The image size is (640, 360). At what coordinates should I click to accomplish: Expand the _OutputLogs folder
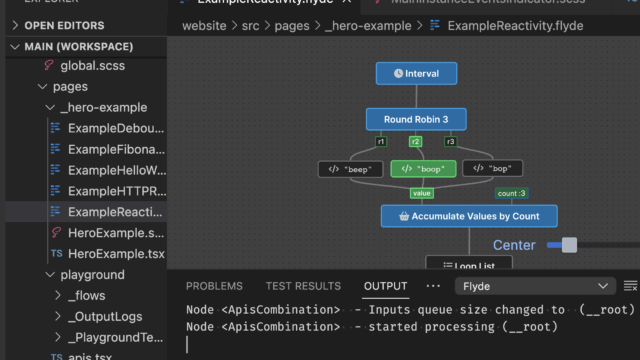pos(58,316)
